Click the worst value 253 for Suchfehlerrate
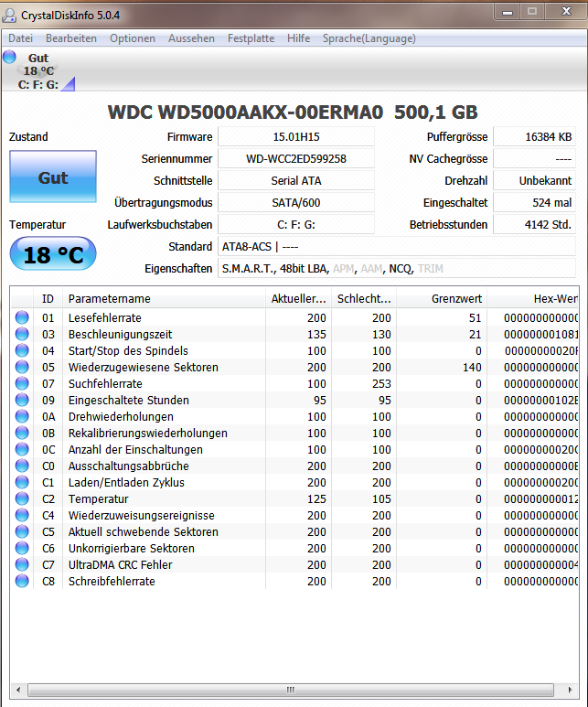588x707 pixels. click(381, 384)
